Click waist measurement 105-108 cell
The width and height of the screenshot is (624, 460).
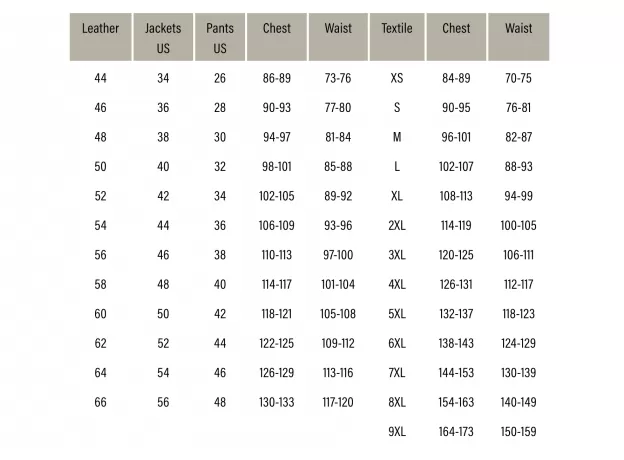(x=338, y=314)
